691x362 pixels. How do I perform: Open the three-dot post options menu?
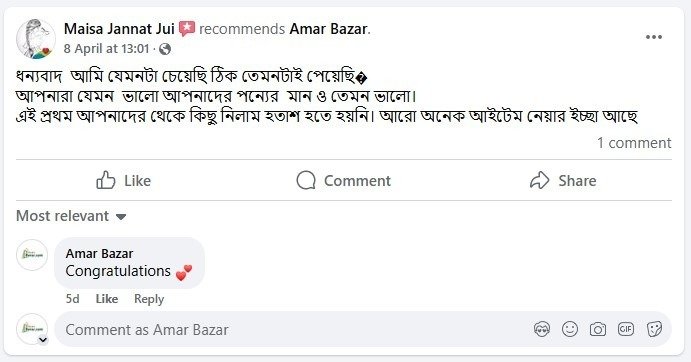pos(654,37)
